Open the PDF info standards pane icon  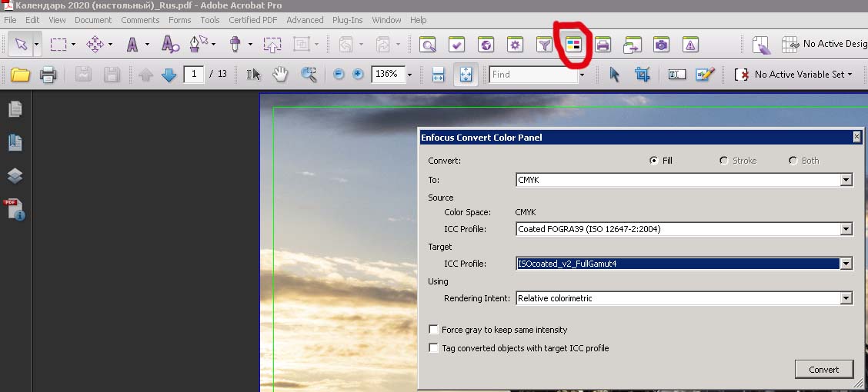[15, 210]
